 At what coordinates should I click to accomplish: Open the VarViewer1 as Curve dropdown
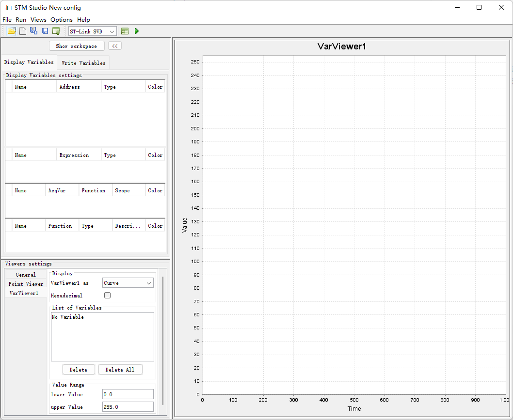(x=128, y=283)
